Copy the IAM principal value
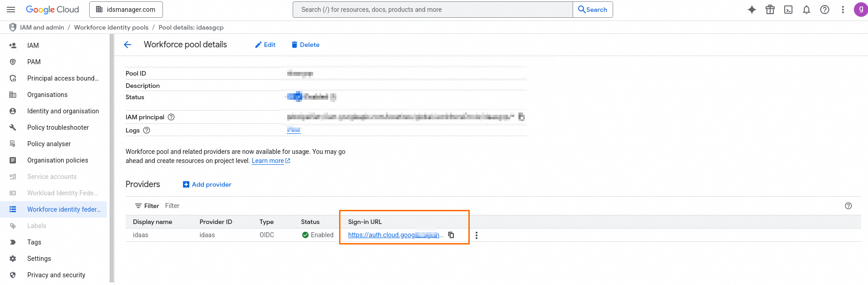This screenshot has width=868, height=285. pos(522,117)
